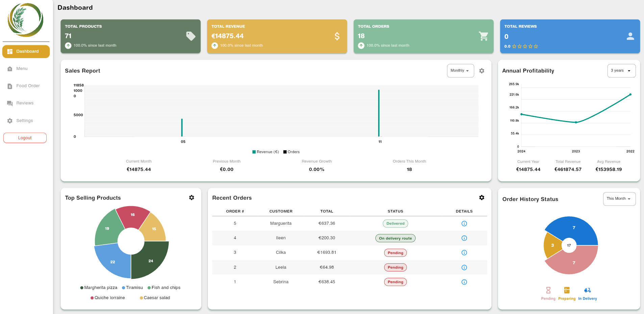Click the Preparing box icon
Image resolution: width=644 pixels, height=314 pixels.
click(x=567, y=290)
